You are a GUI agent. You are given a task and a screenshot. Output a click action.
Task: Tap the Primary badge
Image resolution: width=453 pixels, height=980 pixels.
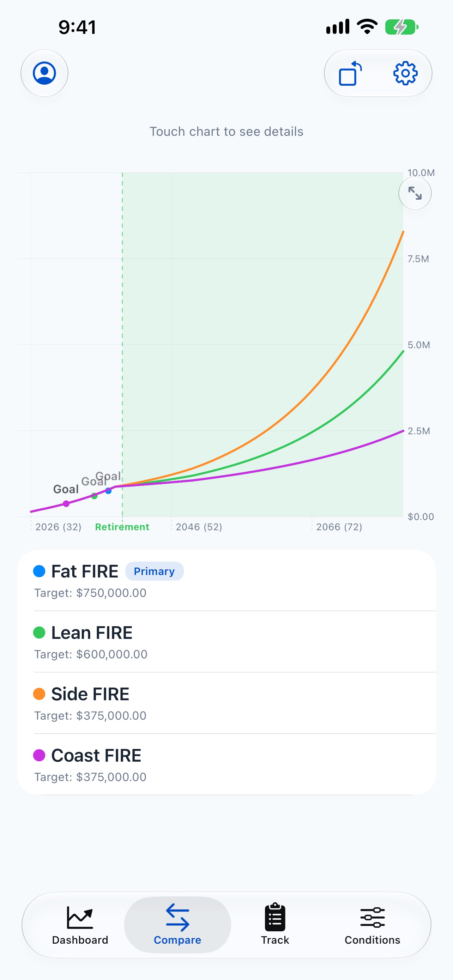click(x=155, y=571)
